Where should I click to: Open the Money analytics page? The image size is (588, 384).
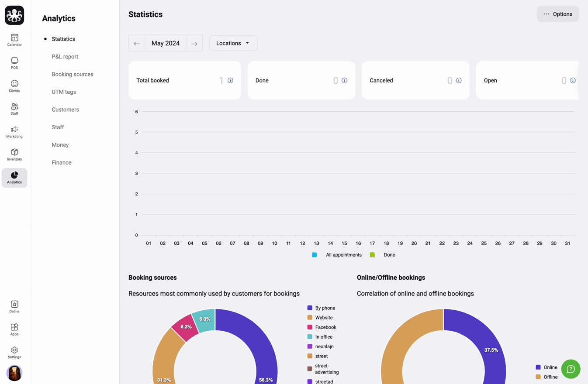(60, 145)
